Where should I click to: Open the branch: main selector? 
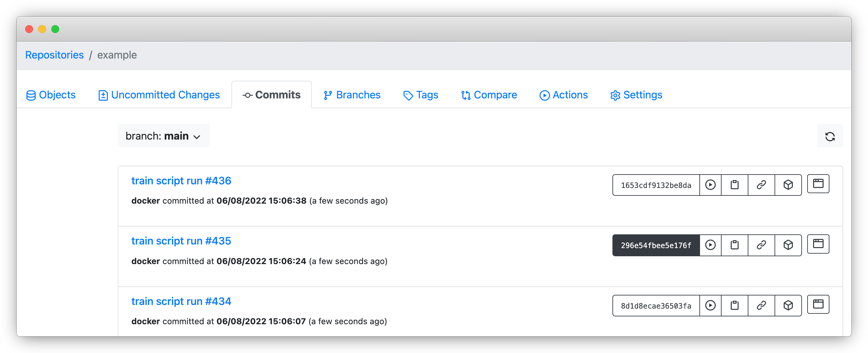[163, 136]
